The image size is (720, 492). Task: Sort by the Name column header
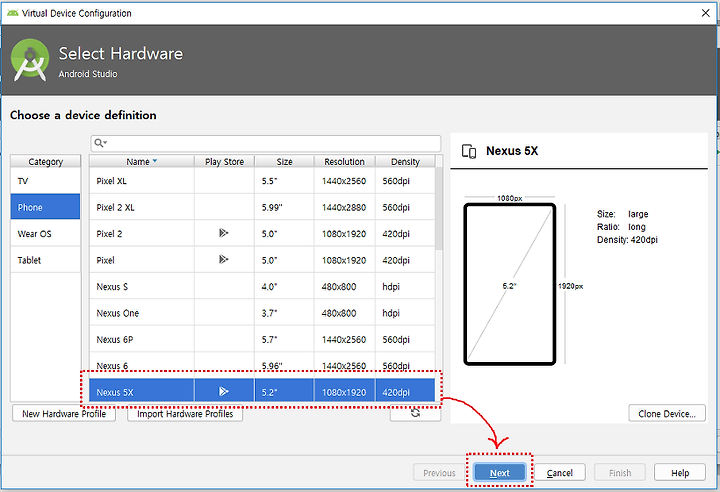tap(141, 161)
